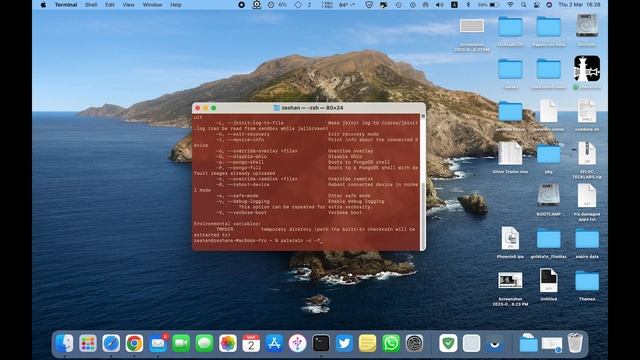This screenshot has height=360, width=640.
Task: Select the Themes folder on desktop
Action: [587, 284]
